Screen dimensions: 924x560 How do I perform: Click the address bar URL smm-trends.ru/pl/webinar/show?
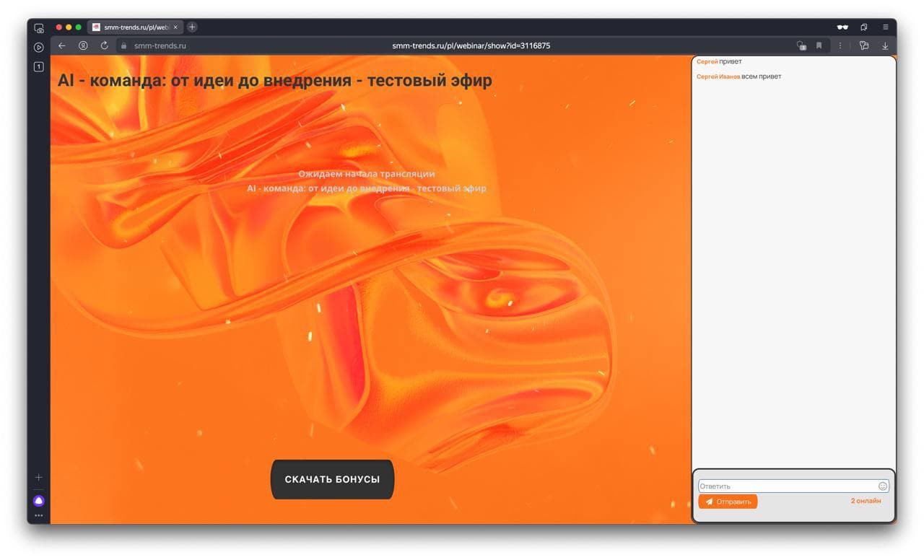[x=471, y=45]
